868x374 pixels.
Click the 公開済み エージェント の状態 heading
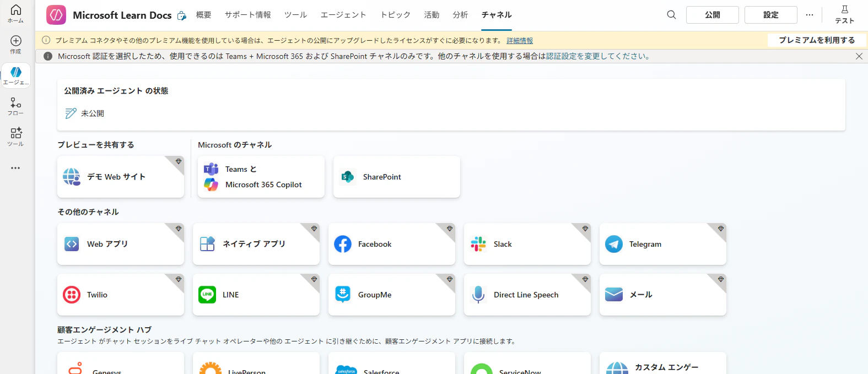116,91
